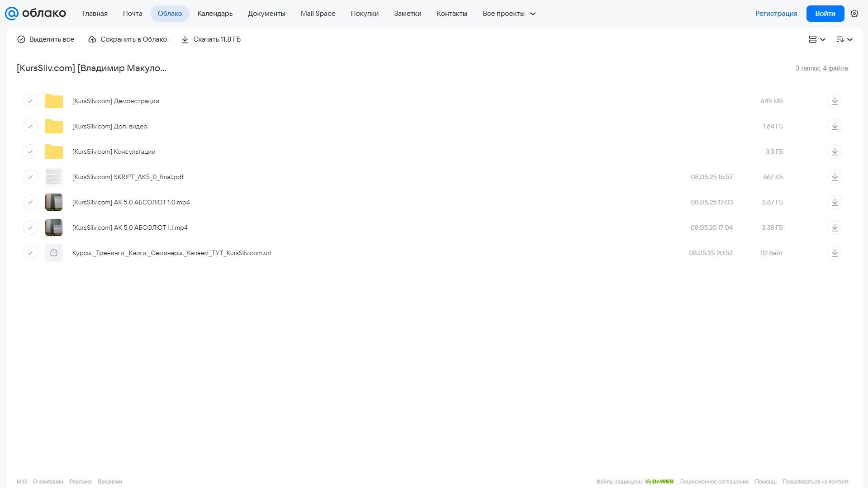Click download icon for the KursSliv.com.url file

[x=835, y=253]
